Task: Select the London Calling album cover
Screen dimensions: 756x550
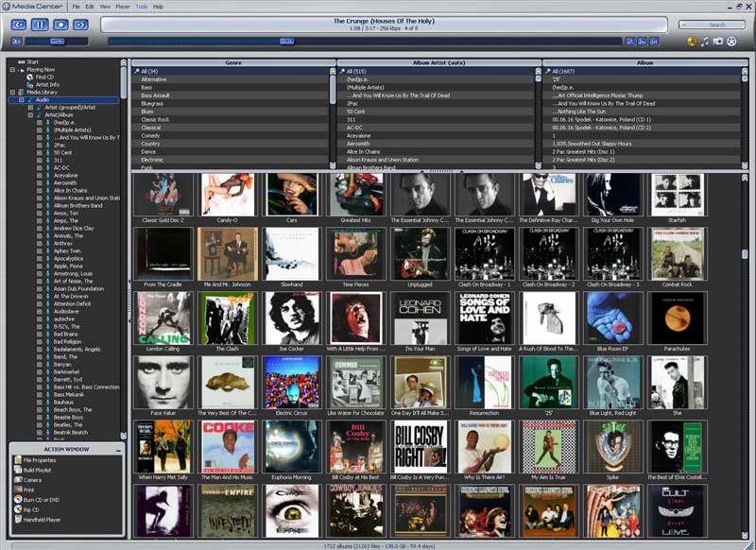Action: click(x=163, y=318)
